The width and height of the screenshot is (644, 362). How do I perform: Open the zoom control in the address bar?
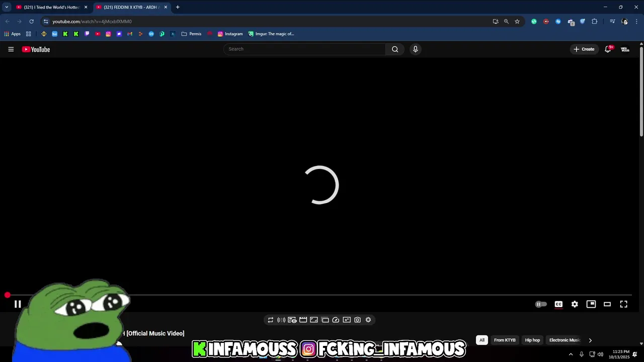[x=506, y=22]
